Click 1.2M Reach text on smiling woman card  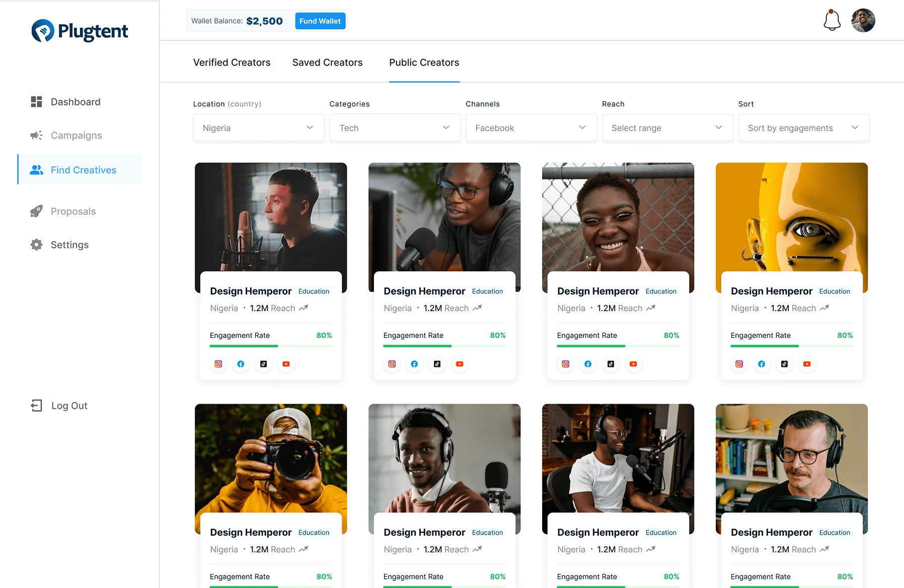(x=620, y=308)
